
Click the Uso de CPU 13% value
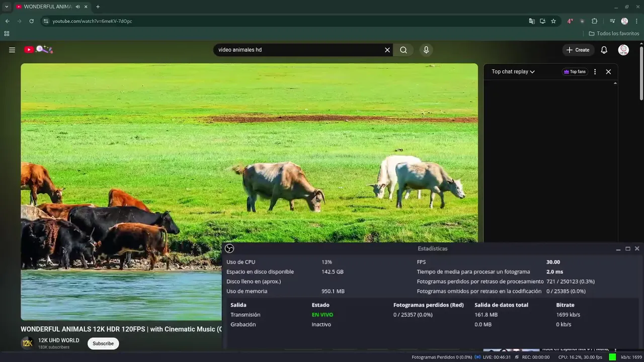click(327, 262)
